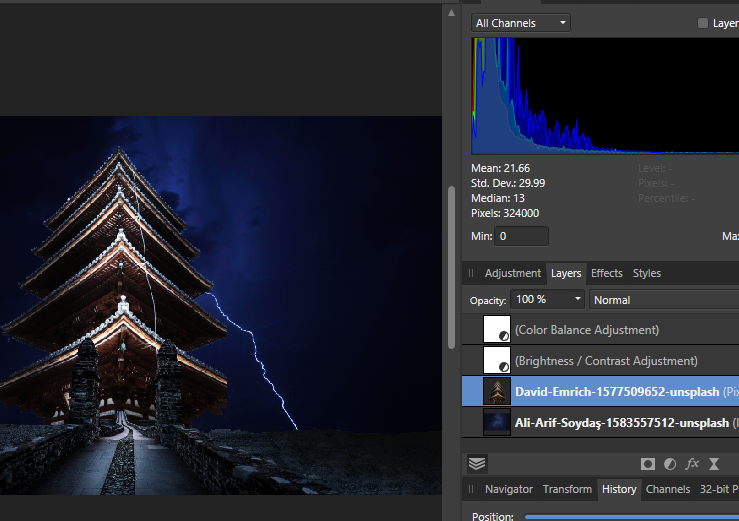The height and width of the screenshot is (521, 739).
Task: Switch to the Layers tab
Action: point(566,273)
